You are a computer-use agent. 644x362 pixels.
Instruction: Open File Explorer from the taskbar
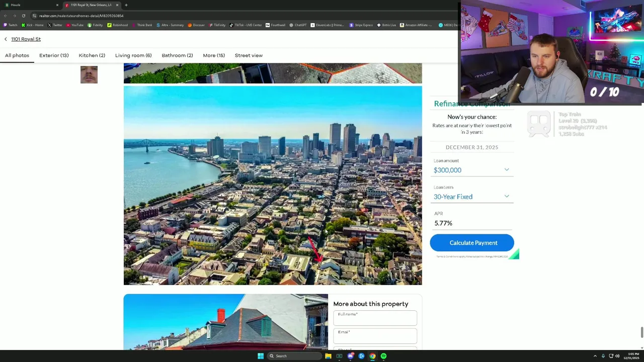tap(328, 356)
